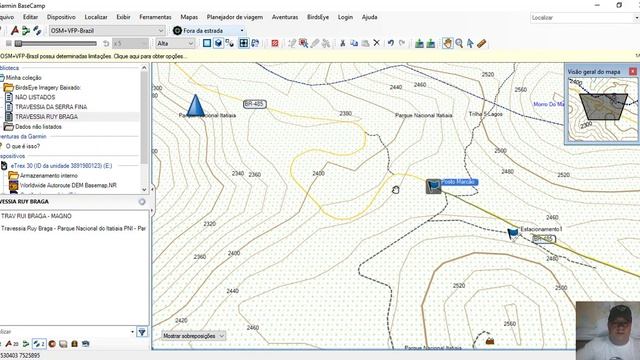This screenshot has height=360, width=640.
Task: Click the undo arrow icon
Action: point(391,43)
